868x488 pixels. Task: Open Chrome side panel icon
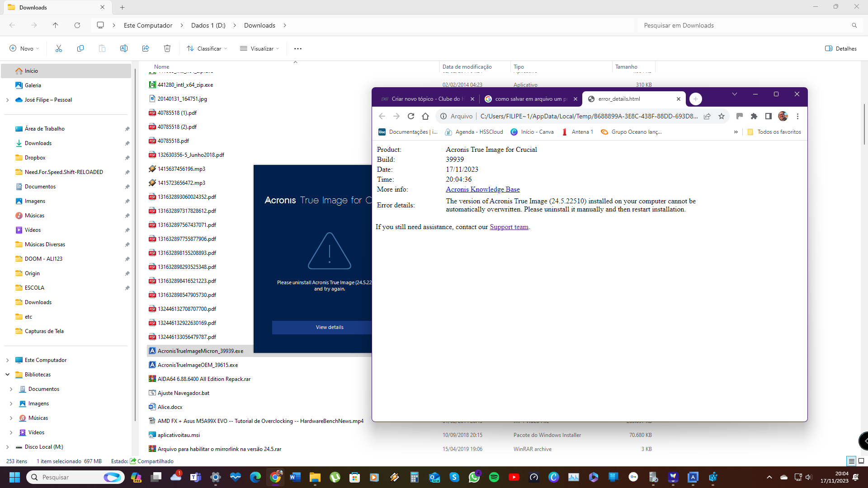(x=769, y=116)
